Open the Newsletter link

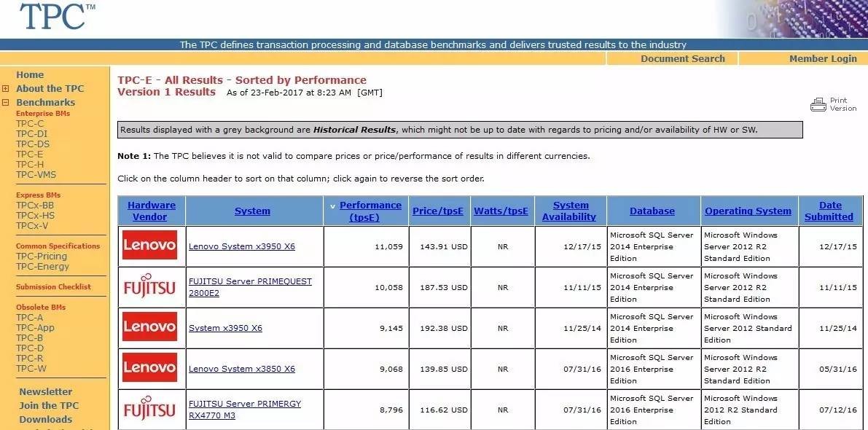click(x=46, y=392)
